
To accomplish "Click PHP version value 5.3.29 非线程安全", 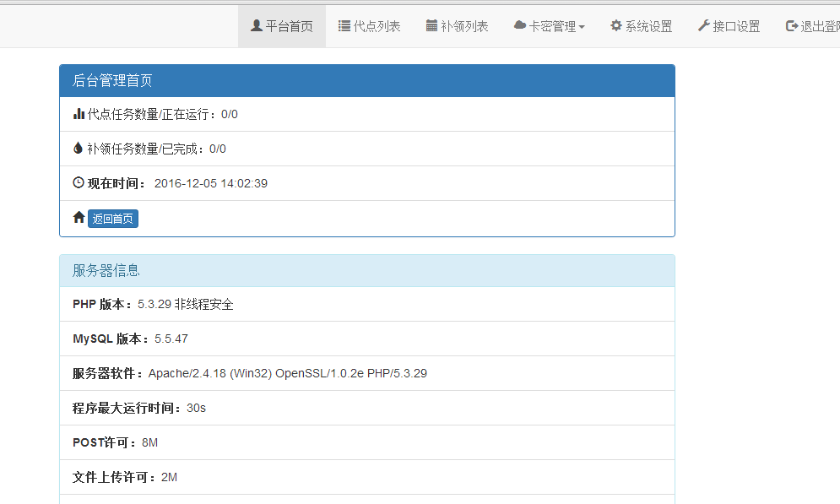I will [x=186, y=304].
